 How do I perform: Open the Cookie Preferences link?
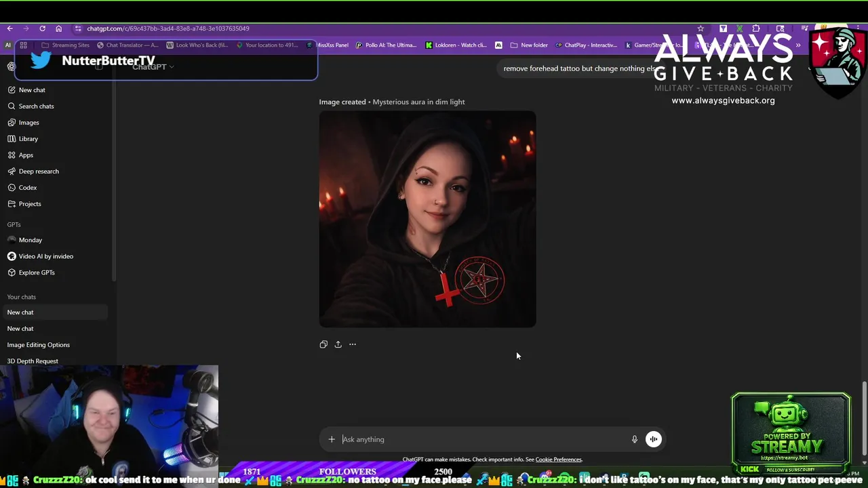coord(559,460)
